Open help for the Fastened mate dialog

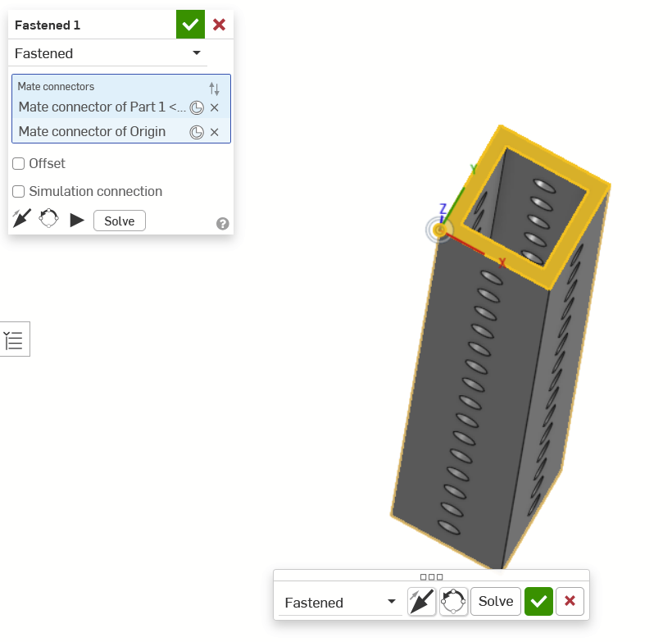point(222,224)
